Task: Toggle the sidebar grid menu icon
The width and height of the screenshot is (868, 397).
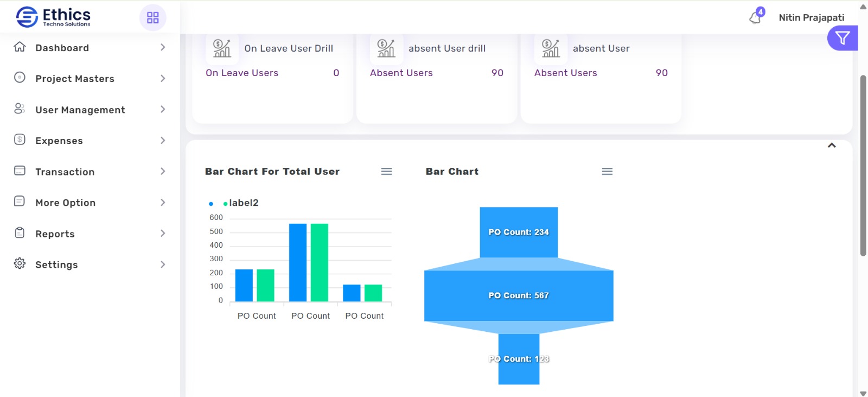Action: pyautogui.click(x=153, y=18)
